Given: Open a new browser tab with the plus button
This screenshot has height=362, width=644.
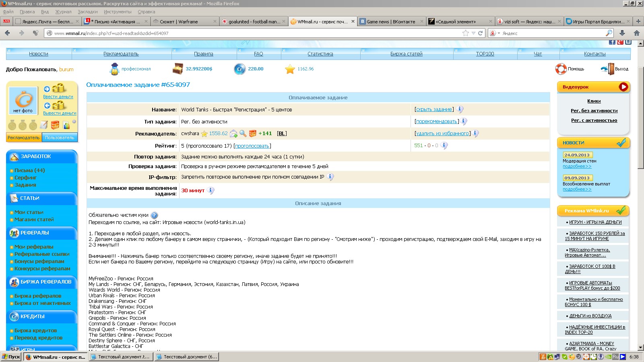Looking at the screenshot, I should click(x=638, y=21).
